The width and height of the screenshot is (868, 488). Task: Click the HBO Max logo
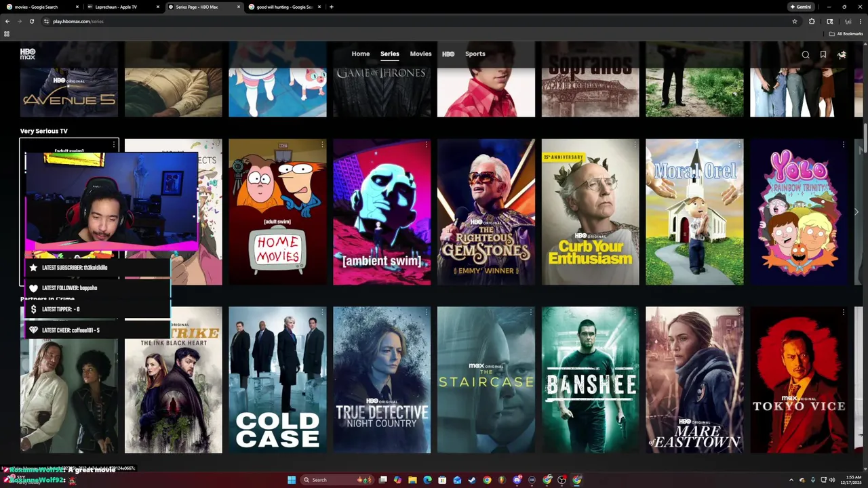(x=28, y=54)
